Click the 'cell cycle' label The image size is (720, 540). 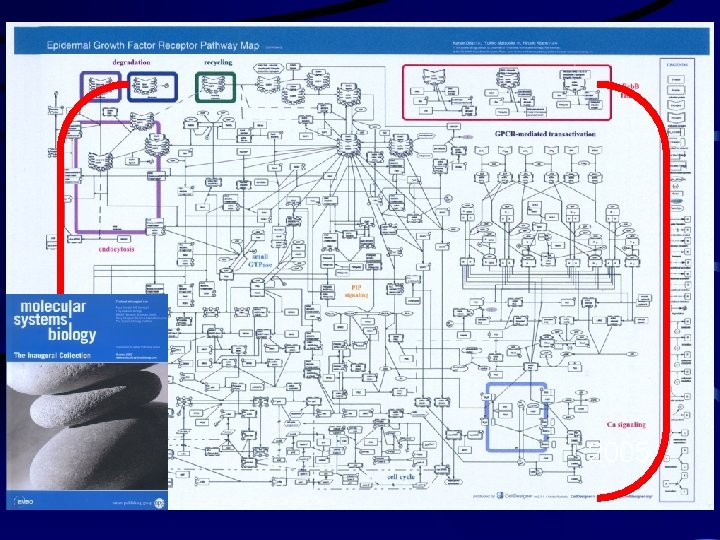(401, 477)
